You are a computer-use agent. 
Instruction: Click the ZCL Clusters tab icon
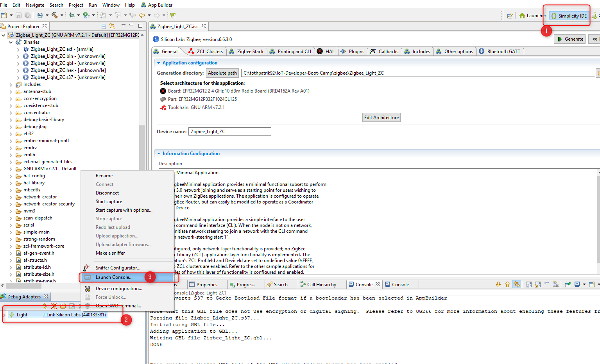(x=191, y=51)
